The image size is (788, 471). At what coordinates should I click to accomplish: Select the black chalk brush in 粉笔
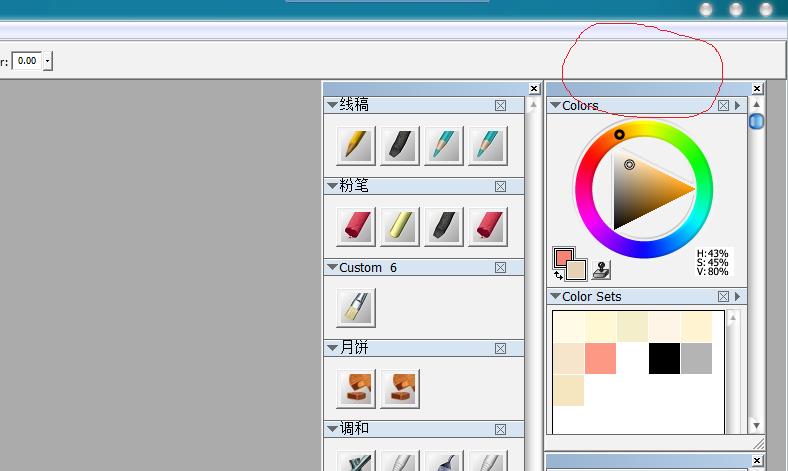coord(444,226)
